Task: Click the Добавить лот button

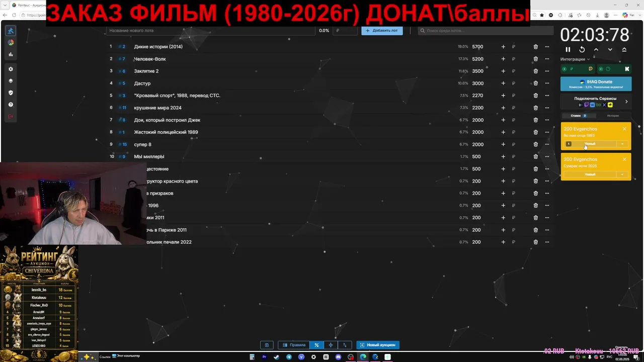Action: pyautogui.click(x=382, y=31)
